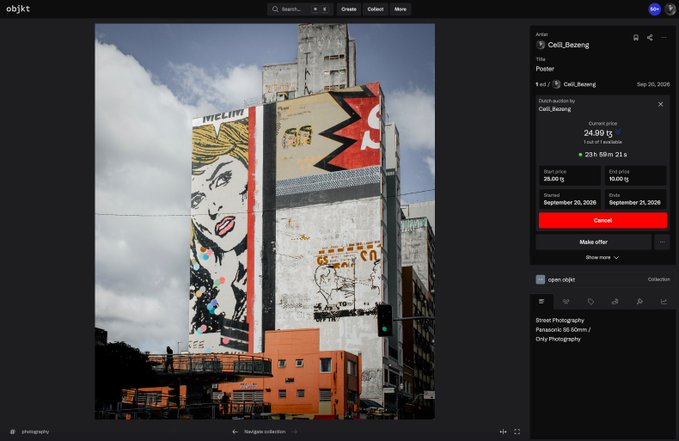
Task: Click the Panasonic S5 50mm description line
Action: 563,330
